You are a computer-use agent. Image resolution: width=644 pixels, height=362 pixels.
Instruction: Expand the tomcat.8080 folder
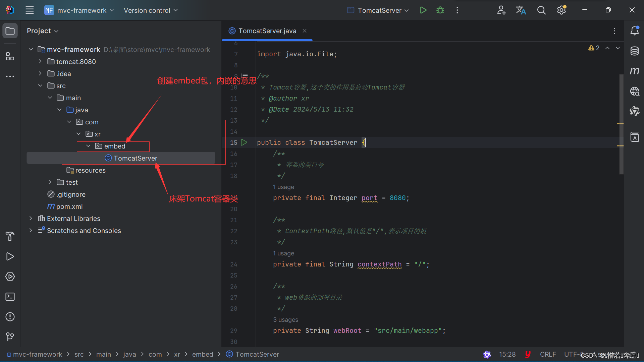click(40, 62)
